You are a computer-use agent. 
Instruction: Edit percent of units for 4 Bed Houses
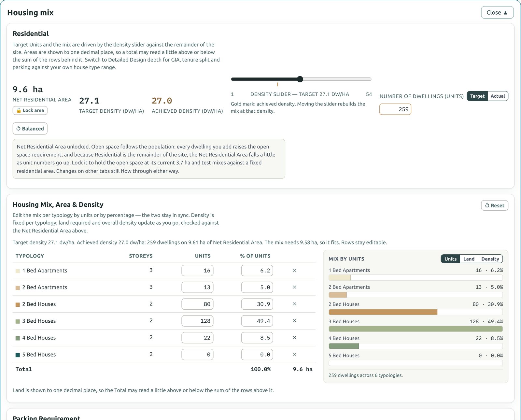pos(257,338)
